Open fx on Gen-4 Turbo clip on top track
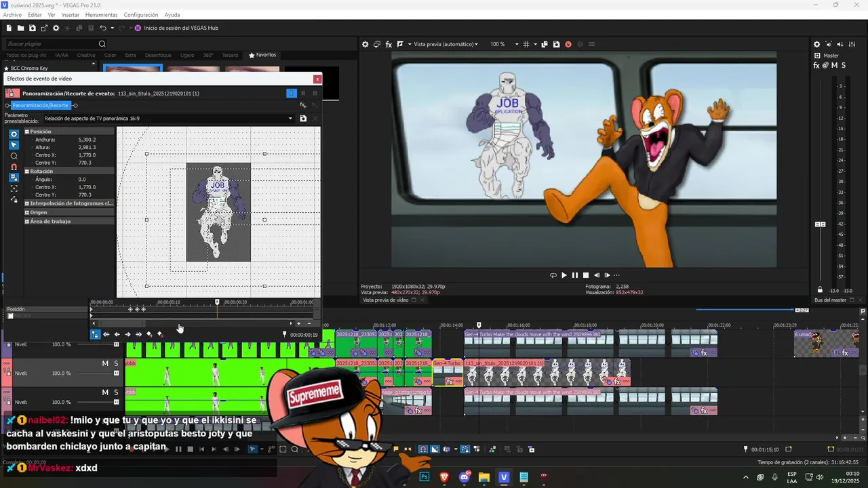868x488 pixels. click(703, 353)
